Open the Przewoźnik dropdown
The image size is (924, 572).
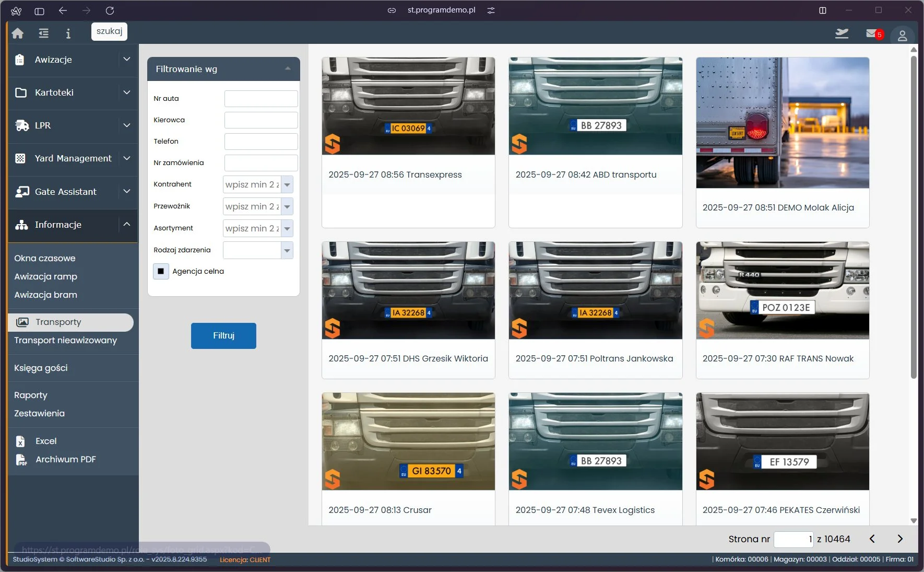(287, 206)
